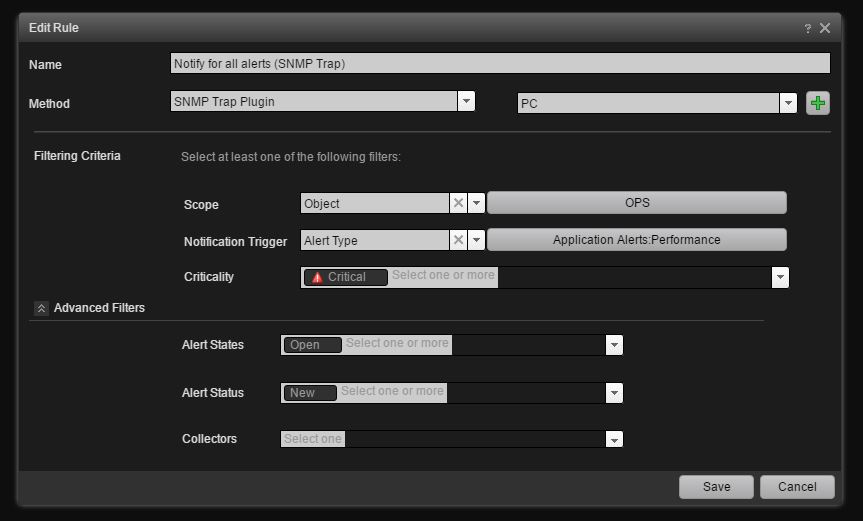
Task: Click the green plus add-instance icon
Action: (x=817, y=103)
